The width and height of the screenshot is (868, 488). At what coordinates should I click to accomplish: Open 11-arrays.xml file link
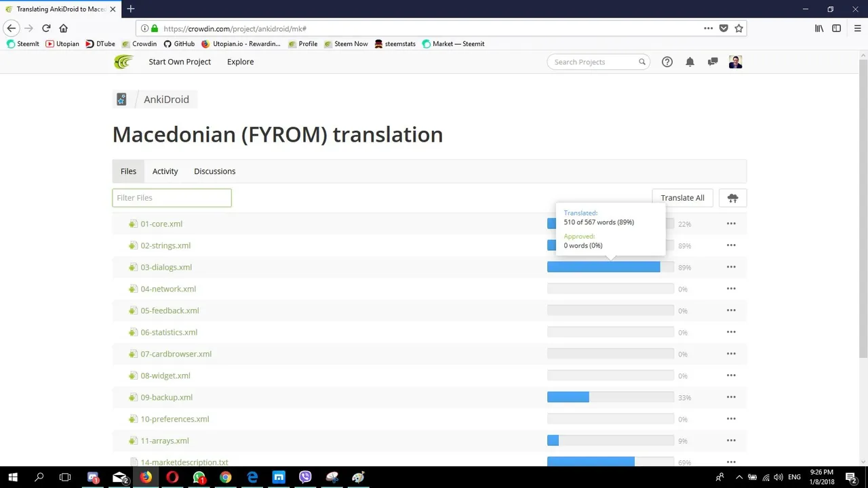165,441
